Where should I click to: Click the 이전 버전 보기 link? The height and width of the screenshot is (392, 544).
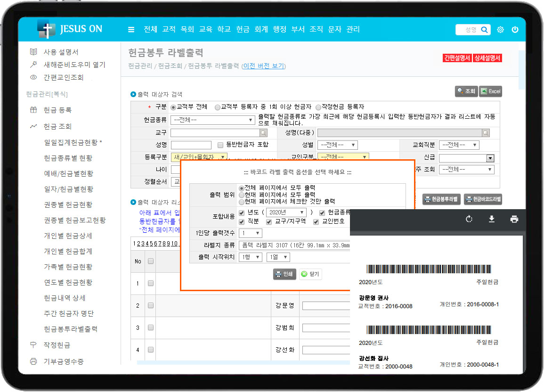point(263,66)
